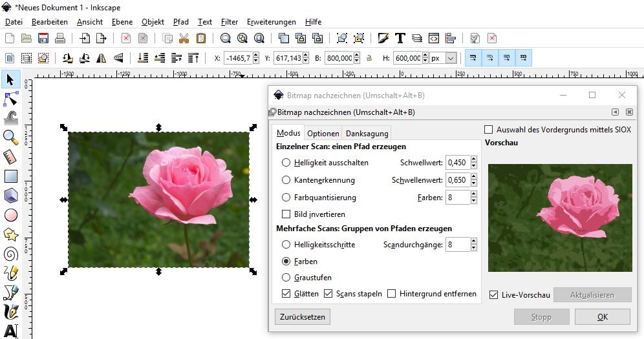This screenshot has width=644, height=339.
Task: Toggle the Live-Vorschau checkbox
Action: 494,295
